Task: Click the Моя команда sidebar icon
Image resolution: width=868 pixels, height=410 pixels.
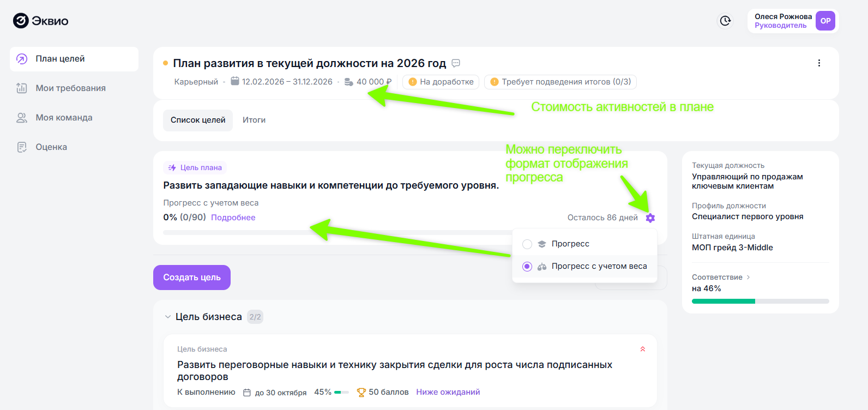Action: point(22,118)
